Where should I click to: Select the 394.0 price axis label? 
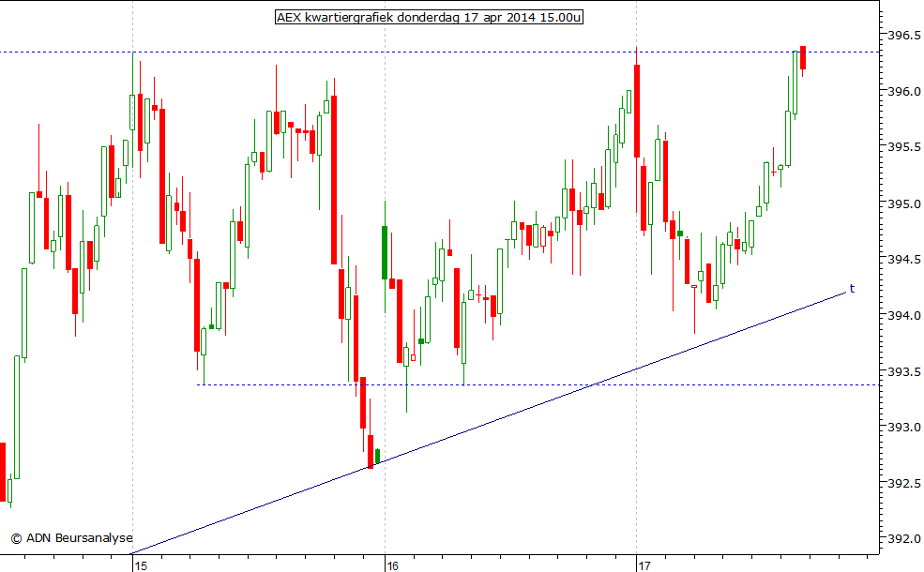pyautogui.click(x=904, y=315)
